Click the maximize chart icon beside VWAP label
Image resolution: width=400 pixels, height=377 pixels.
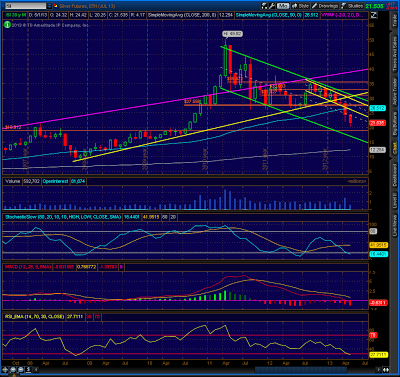374,15
